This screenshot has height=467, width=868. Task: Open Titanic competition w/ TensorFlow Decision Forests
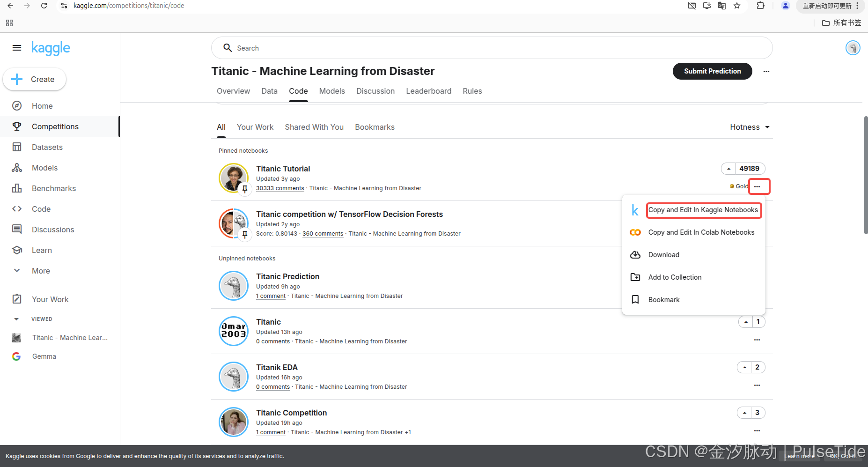click(x=349, y=214)
